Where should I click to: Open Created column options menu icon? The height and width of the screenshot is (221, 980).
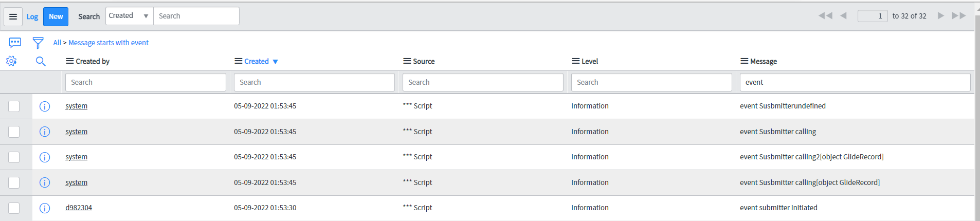[x=238, y=61]
